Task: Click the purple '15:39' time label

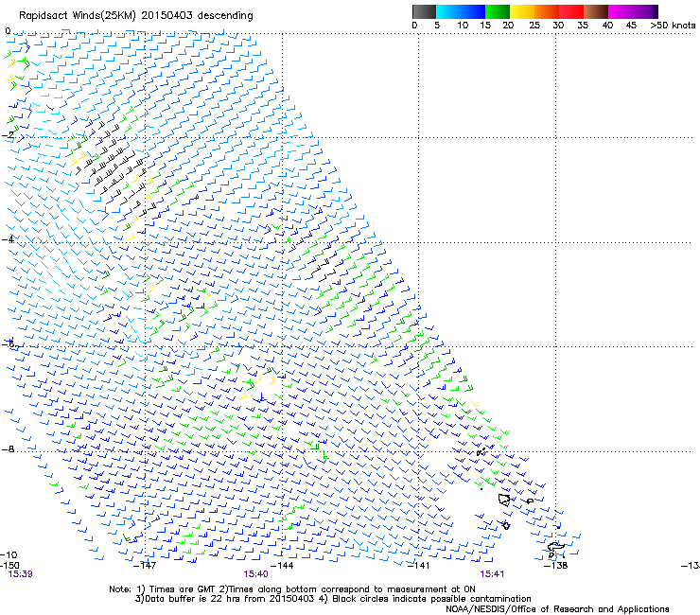Action: click(20, 574)
